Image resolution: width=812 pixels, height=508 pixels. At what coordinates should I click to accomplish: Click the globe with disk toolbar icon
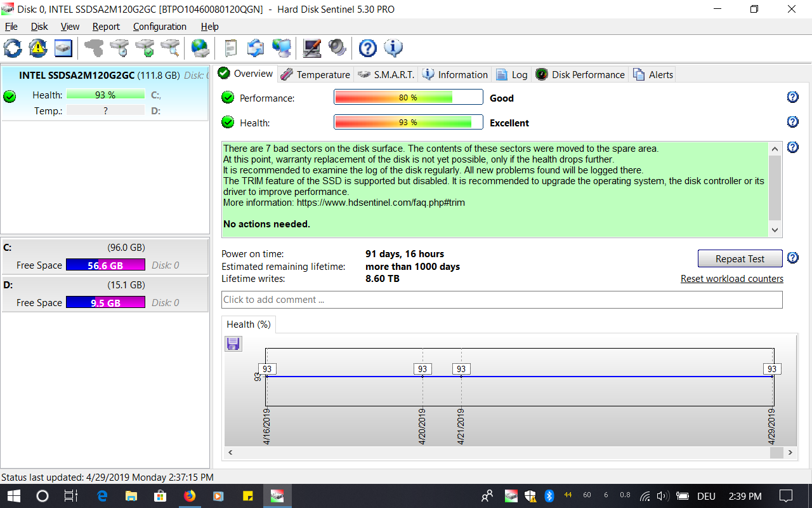200,48
